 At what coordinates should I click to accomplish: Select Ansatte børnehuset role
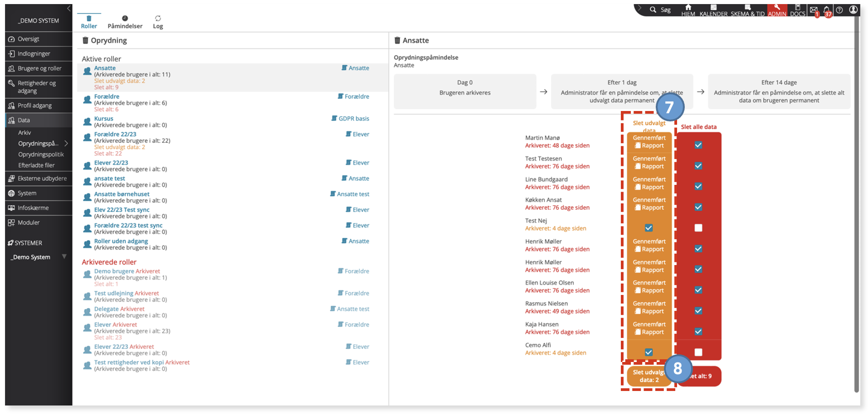[122, 194]
